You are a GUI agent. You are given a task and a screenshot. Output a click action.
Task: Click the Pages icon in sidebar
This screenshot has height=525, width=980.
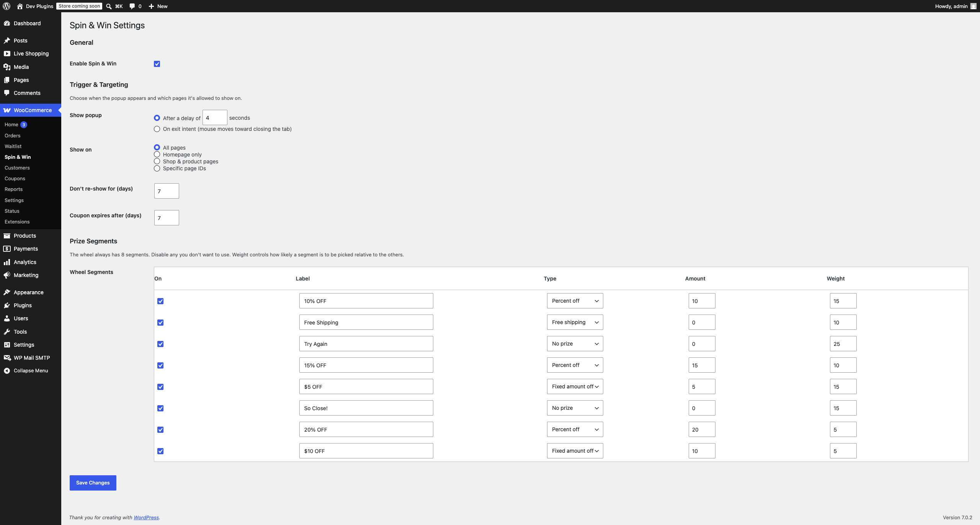pyautogui.click(x=7, y=80)
